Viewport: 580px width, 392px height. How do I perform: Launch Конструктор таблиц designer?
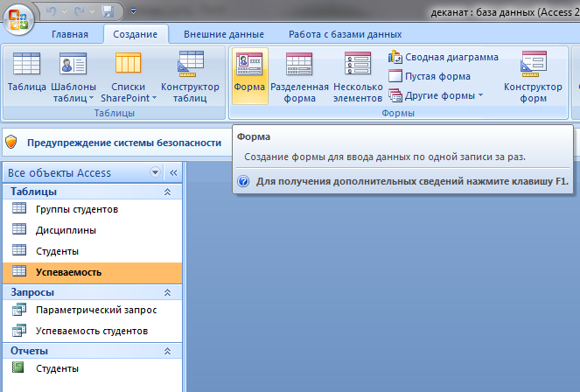coord(190,77)
